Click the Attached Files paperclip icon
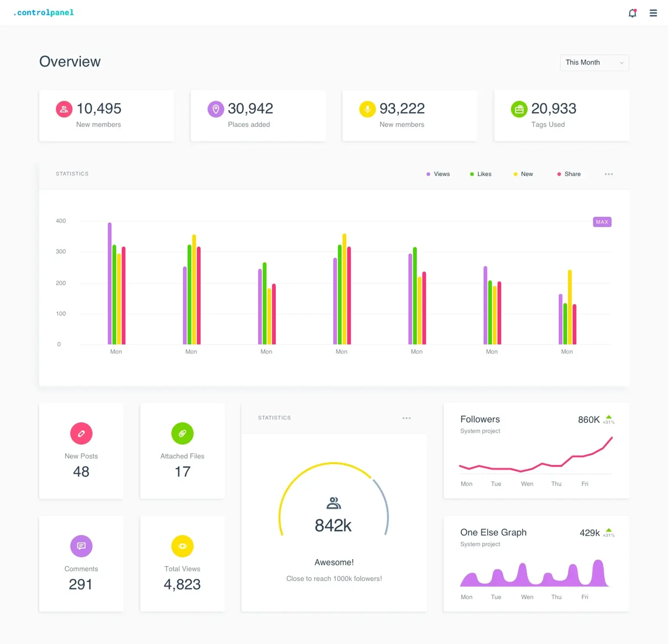Viewport: 668px width, 644px height. click(182, 433)
